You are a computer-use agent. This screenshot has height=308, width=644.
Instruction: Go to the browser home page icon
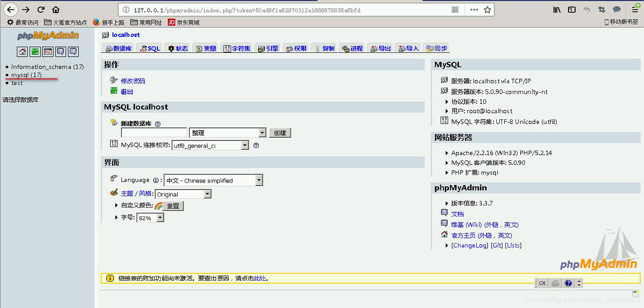[56, 9]
